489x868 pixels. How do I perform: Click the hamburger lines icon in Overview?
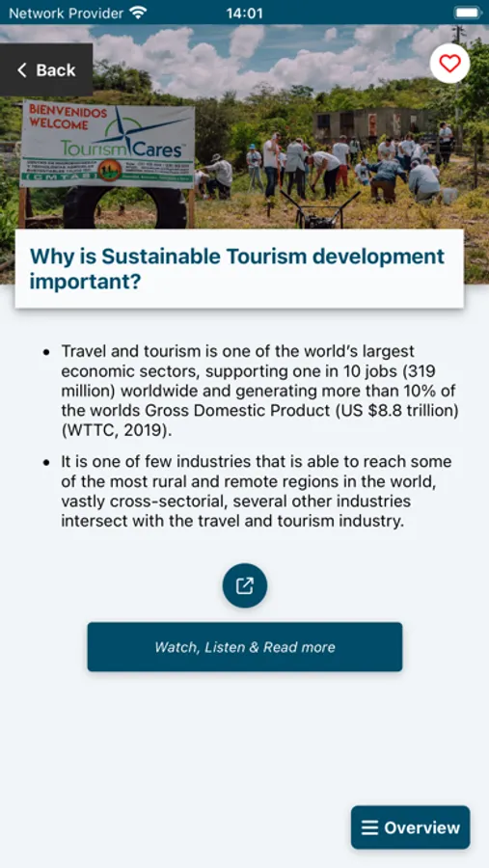[369, 827]
